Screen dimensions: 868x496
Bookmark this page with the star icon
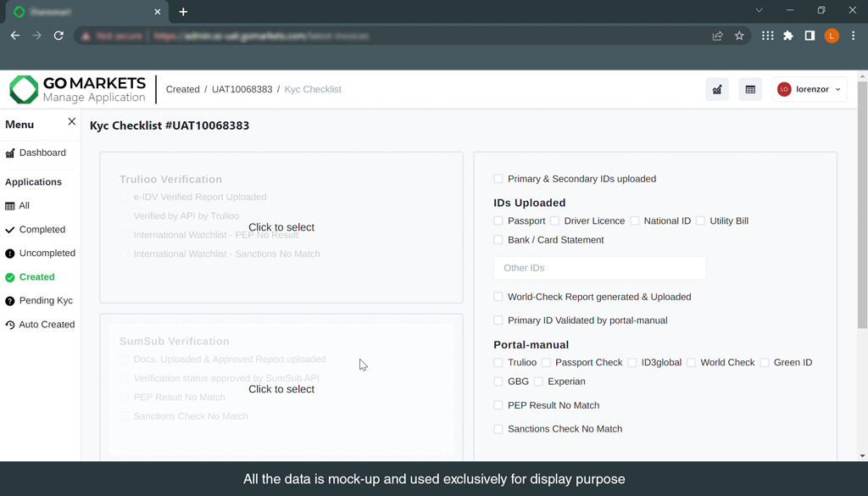point(739,36)
